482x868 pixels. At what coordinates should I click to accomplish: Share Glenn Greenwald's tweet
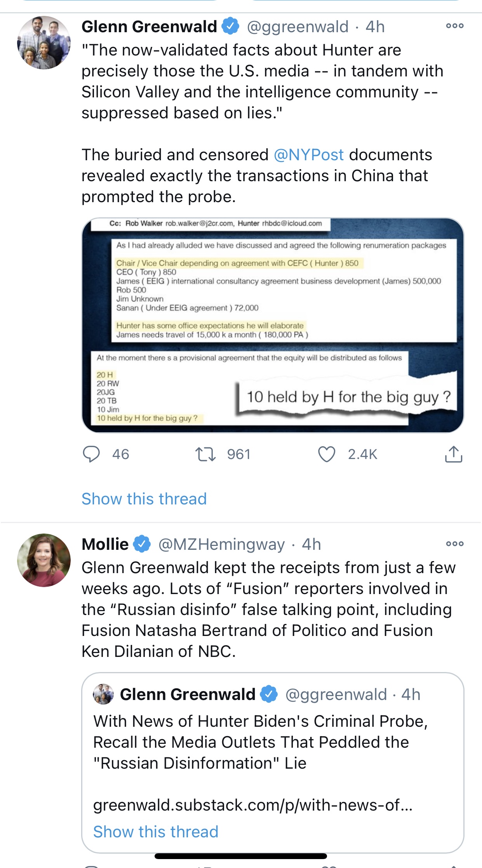[453, 454]
